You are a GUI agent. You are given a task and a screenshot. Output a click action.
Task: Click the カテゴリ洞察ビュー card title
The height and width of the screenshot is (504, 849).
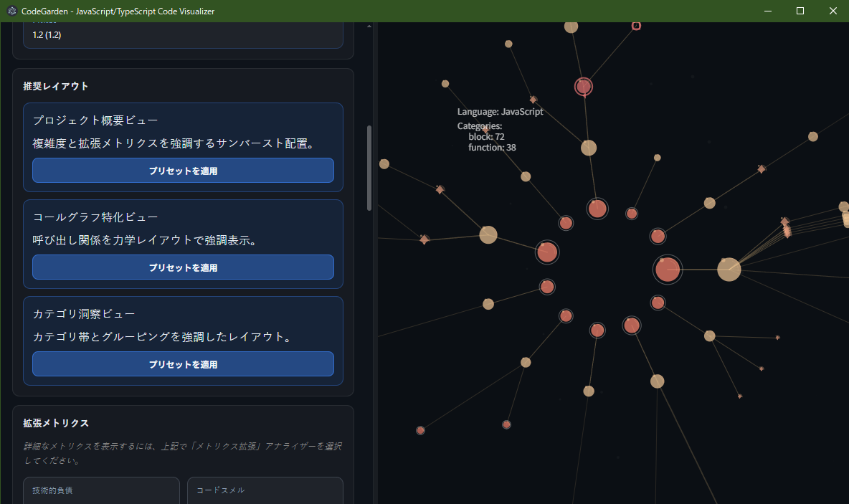pos(84,314)
